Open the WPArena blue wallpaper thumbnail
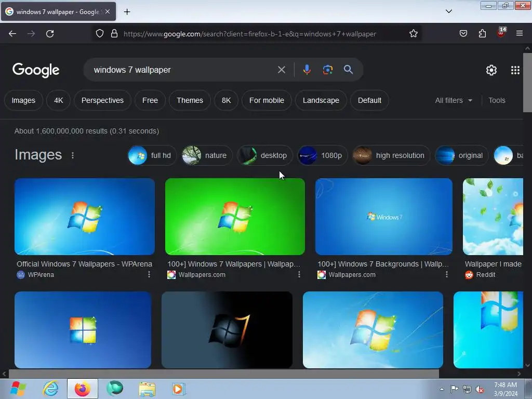 85,217
